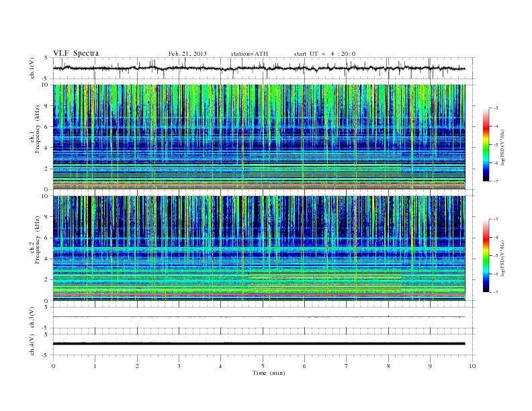Click the "-7" label on ch.2 colorbar
This screenshot has width=532, height=411.
[x=496, y=292]
